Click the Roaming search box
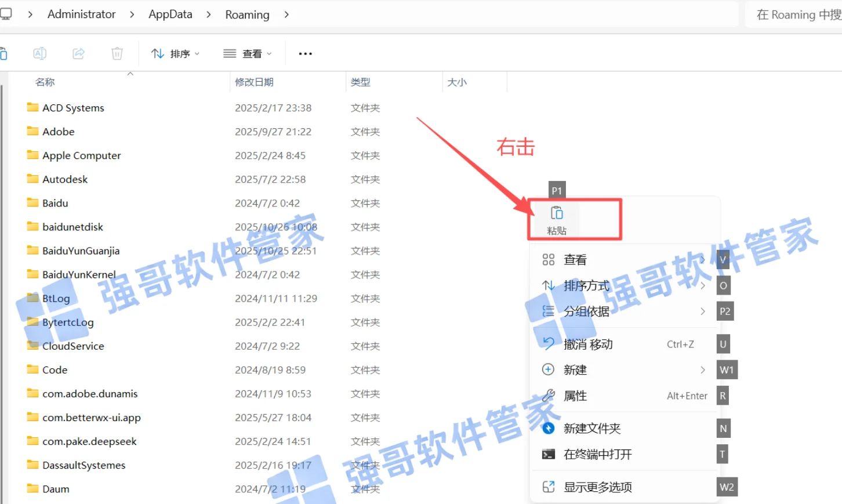This screenshot has height=504, width=842. click(794, 14)
